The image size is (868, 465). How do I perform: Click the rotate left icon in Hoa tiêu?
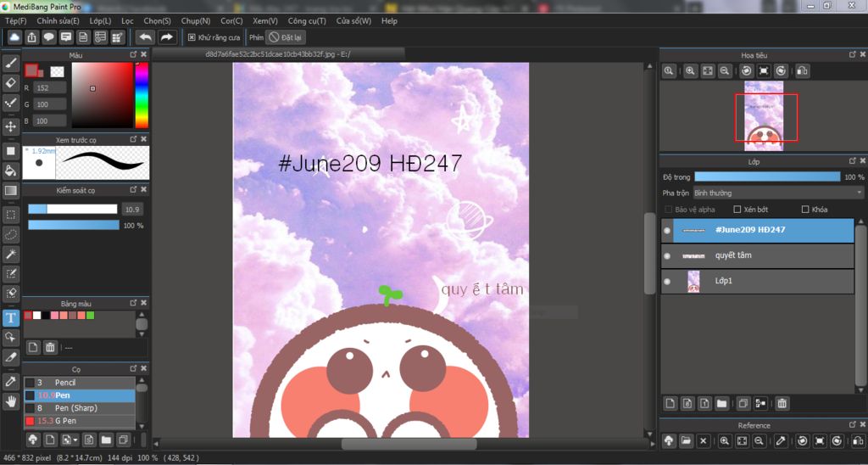pos(746,71)
